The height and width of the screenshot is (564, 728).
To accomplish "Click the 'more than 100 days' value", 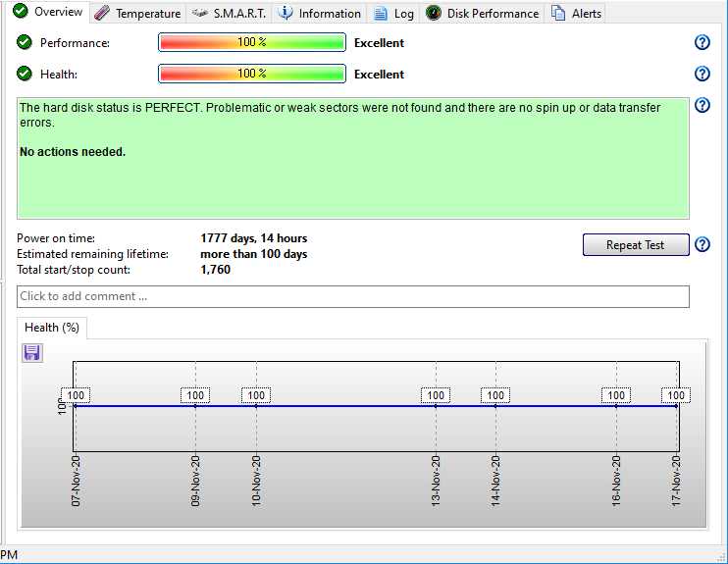I will coord(253,254).
